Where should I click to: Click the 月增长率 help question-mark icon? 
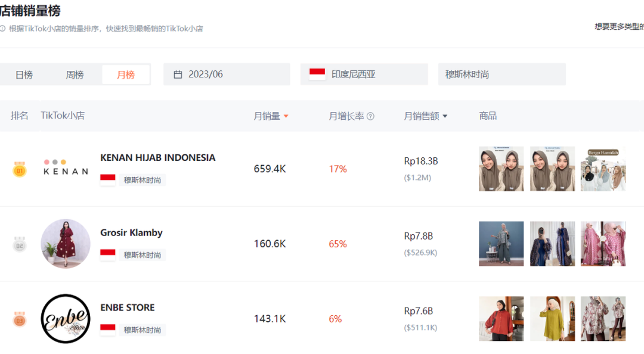point(370,116)
